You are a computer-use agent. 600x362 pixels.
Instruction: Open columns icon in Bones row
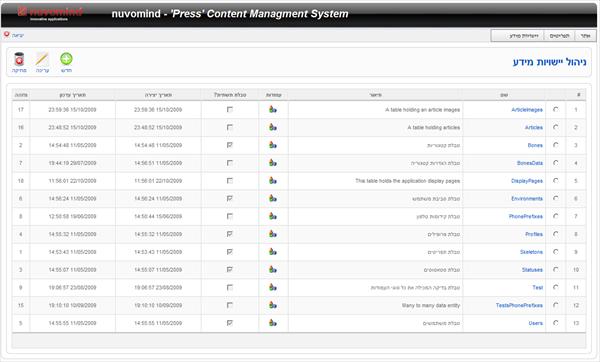tap(272, 145)
